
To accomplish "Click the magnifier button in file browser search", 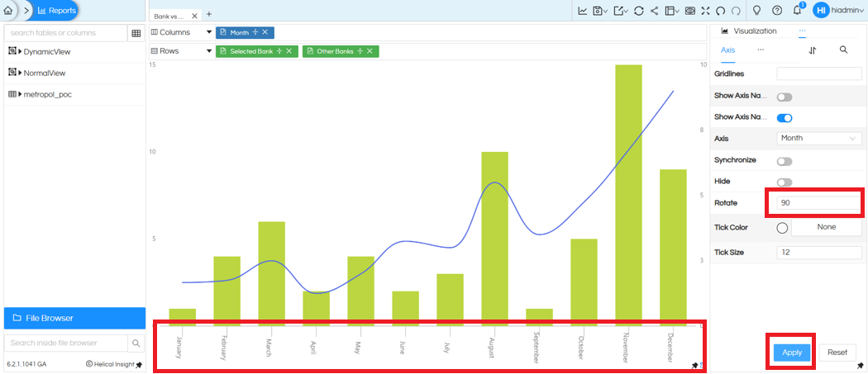I will click(136, 343).
